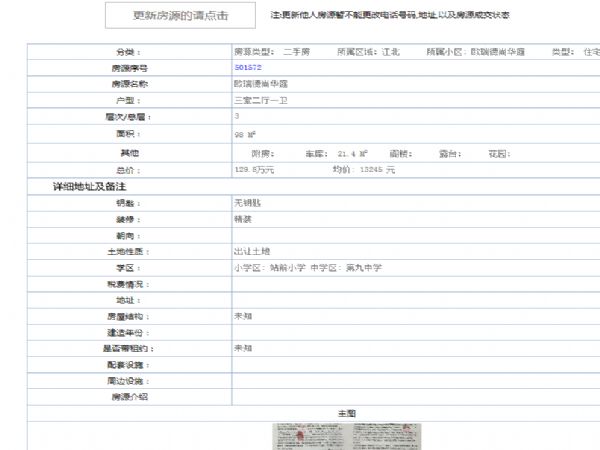Open the listing number 501572 link
The height and width of the screenshot is (450, 600).
point(247,68)
